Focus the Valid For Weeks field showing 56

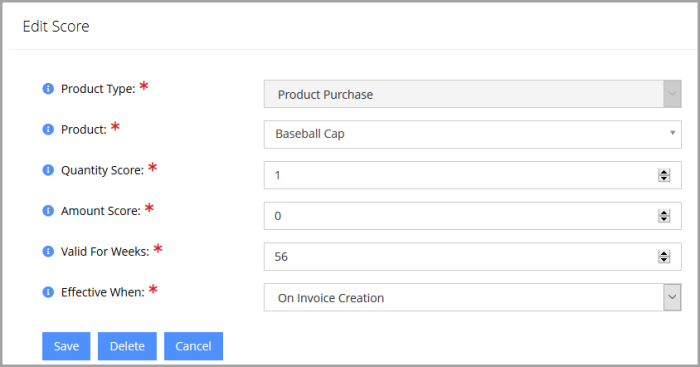tap(472, 257)
